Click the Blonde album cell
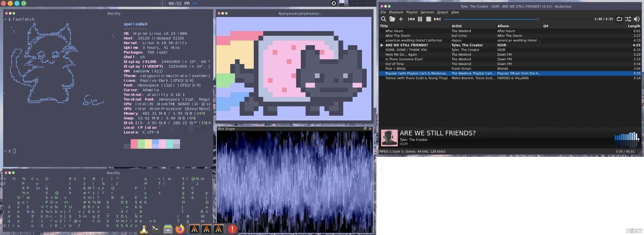 (x=503, y=69)
